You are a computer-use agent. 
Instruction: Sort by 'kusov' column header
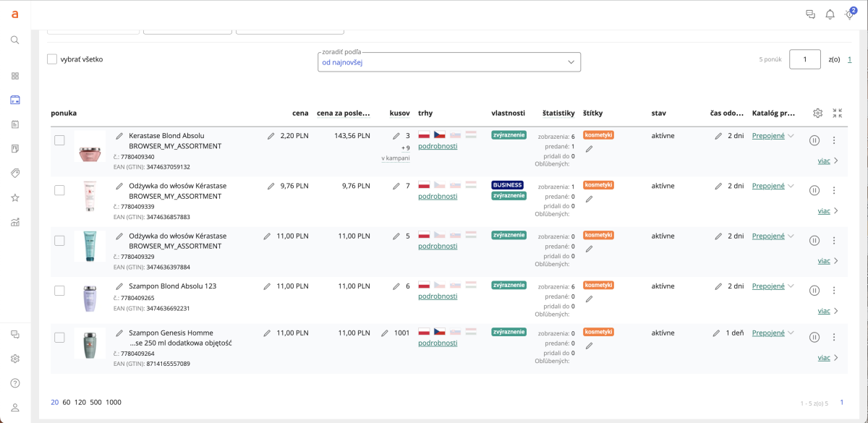(400, 113)
